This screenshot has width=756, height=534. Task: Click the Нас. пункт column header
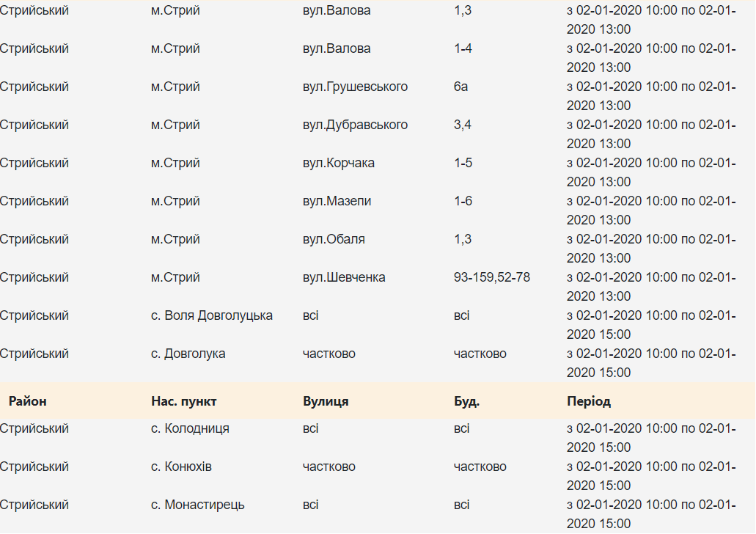(x=183, y=401)
